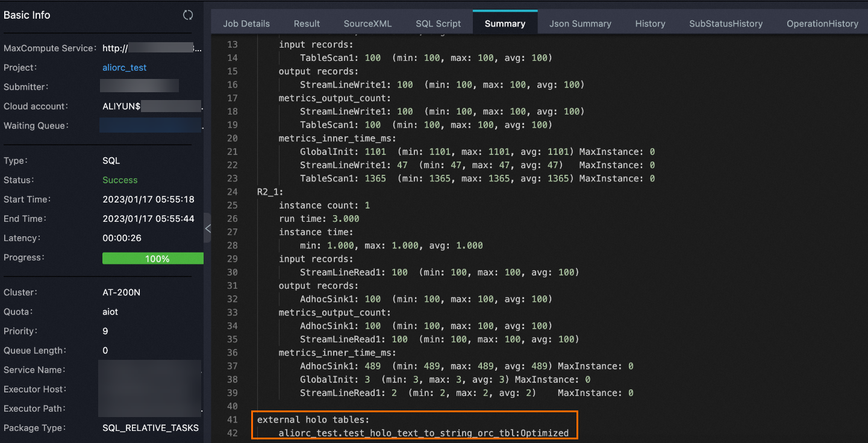The width and height of the screenshot is (868, 443).
Task: Open the SubStatusHistory tab
Action: pyautogui.click(x=726, y=24)
